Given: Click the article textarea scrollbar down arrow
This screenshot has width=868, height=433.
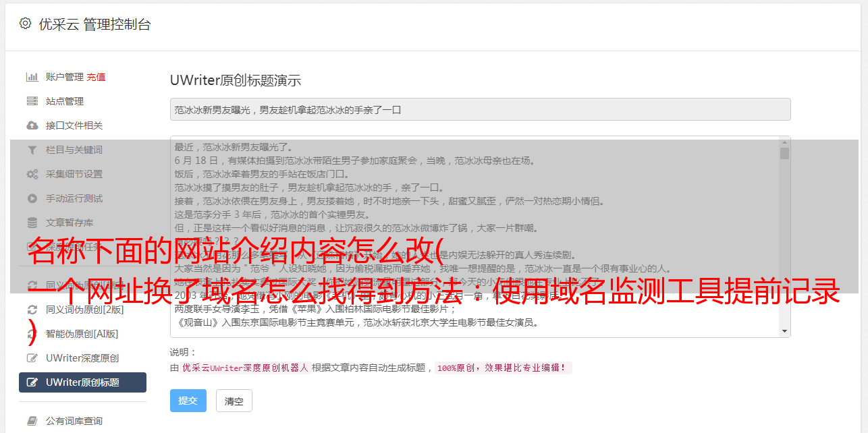Looking at the screenshot, I should coord(784,331).
